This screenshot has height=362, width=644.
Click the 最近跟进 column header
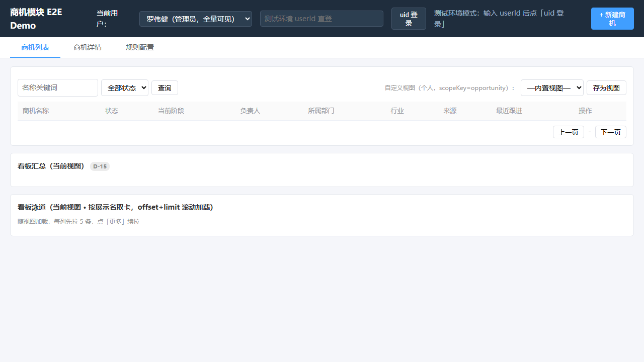[x=509, y=111]
